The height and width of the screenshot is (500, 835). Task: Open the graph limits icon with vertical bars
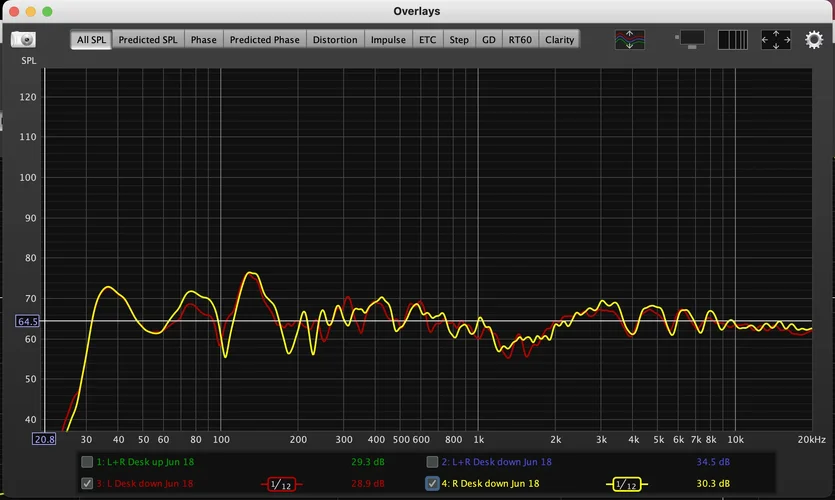point(733,40)
